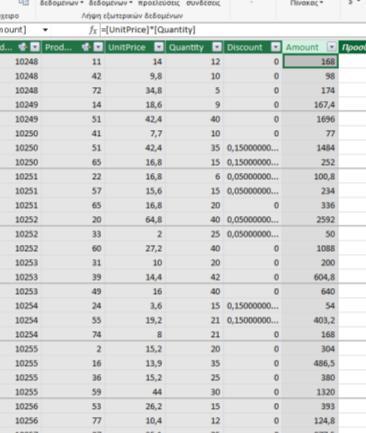
Task: Select Quantity cell 6 in the 10251 row
Action: pyautogui.click(x=194, y=176)
